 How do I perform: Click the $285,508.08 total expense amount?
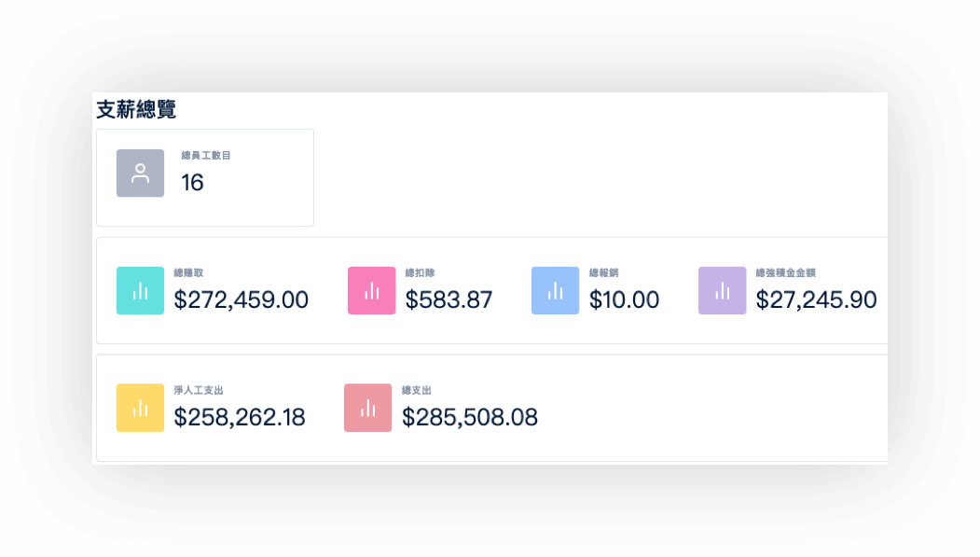(469, 418)
